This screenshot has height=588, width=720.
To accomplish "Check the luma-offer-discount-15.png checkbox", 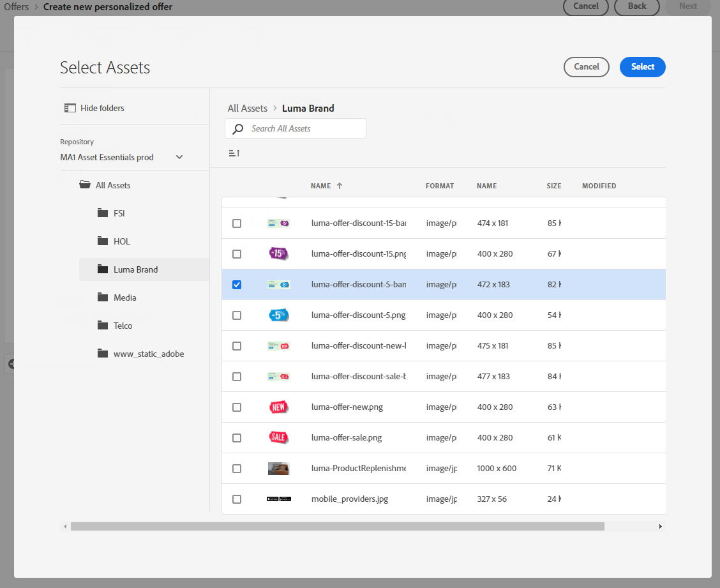I will click(x=237, y=254).
